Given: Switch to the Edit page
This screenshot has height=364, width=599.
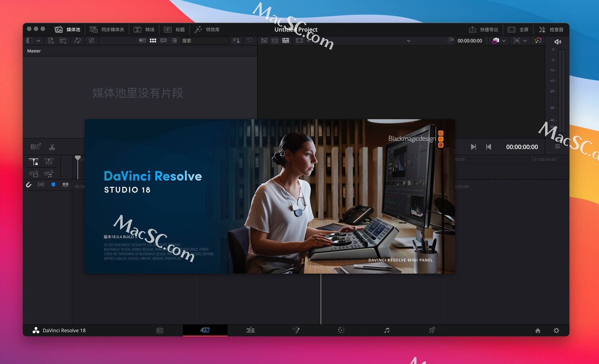Looking at the screenshot, I should point(251,330).
